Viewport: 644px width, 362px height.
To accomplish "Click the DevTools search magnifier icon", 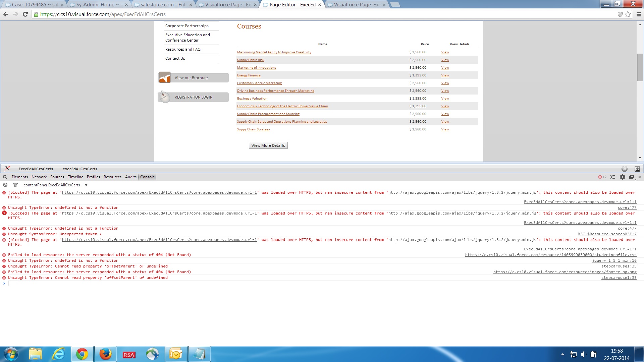I will [5, 177].
